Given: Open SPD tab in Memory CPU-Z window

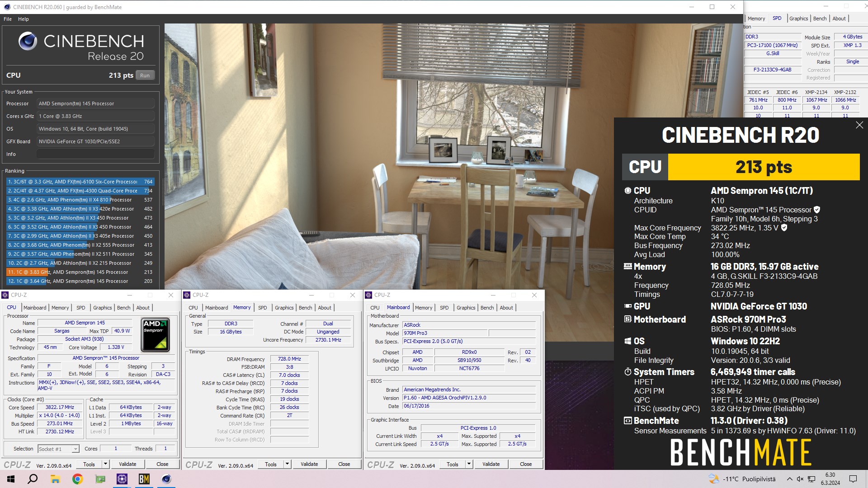Looking at the screenshot, I should tap(263, 308).
